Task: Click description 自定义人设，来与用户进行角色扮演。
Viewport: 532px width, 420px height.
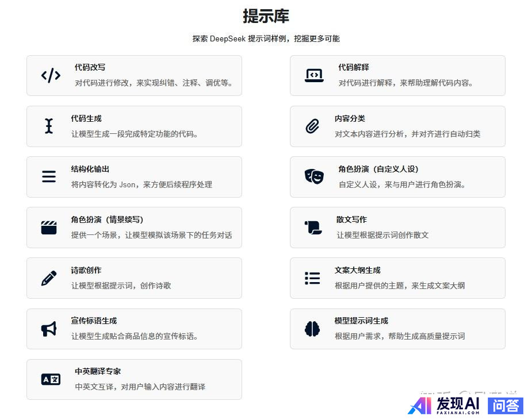Action: [403, 184]
